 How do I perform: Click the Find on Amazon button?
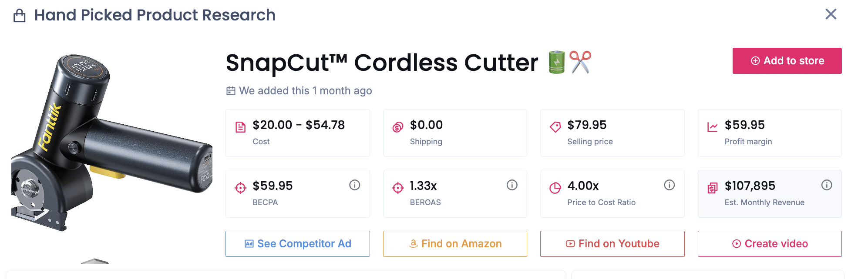pos(455,244)
